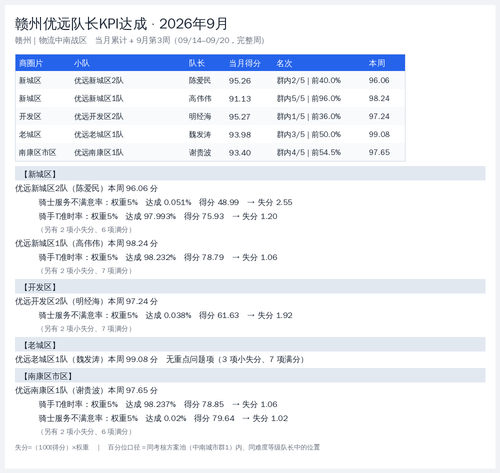Click line 优远开发区2队（明经海）本周97.24分
This screenshot has width=500, height=473.
pos(86,301)
